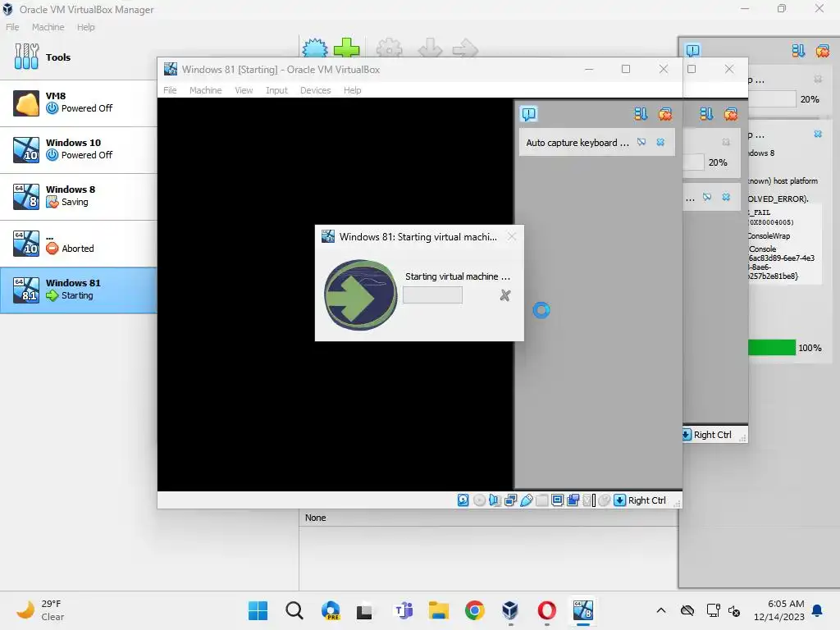This screenshot has width=840, height=630.
Task: Click the delete-all icon above Auto capture keyboard
Action: click(x=665, y=113)
